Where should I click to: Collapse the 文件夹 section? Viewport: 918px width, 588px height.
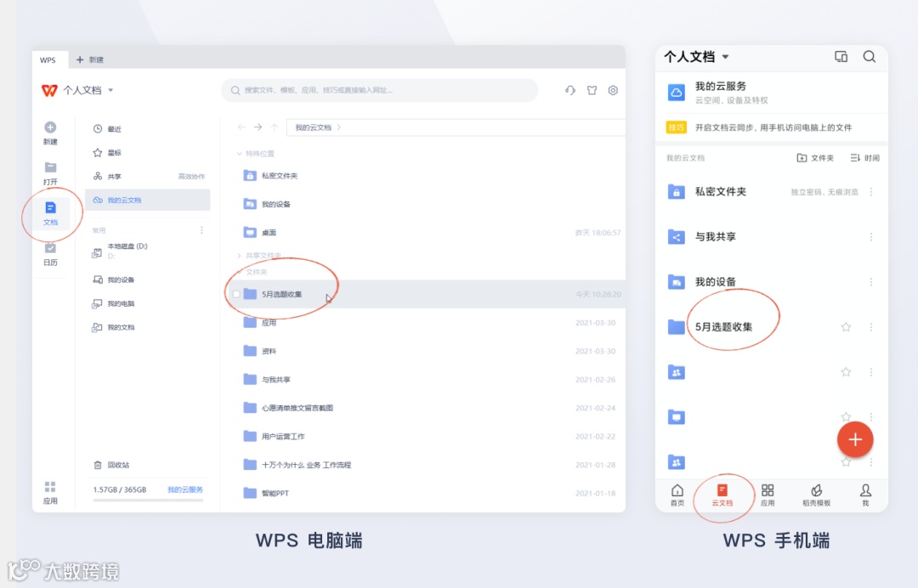click(x=239, y=272)
